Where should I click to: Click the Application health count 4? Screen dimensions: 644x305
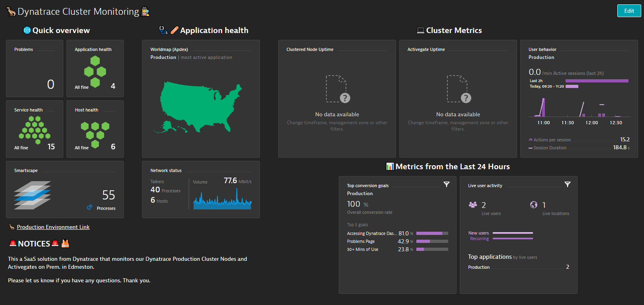[x=113, y=86]
